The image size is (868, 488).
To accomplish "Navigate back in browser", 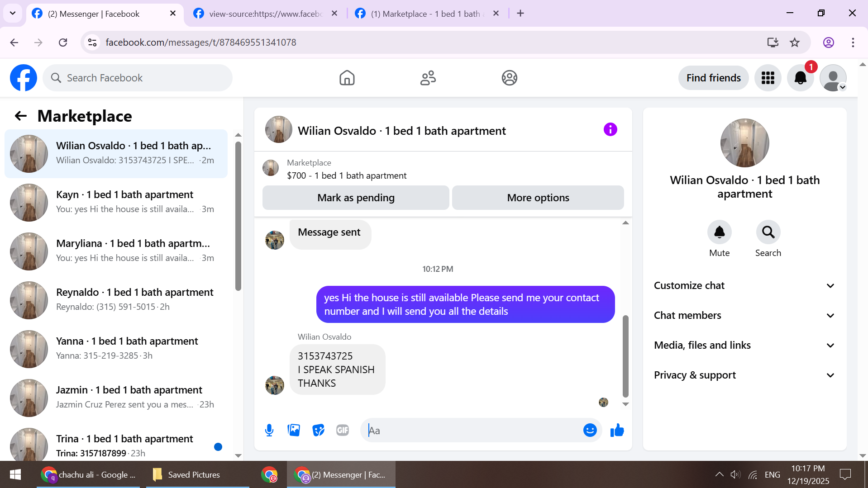I will (14, 43).
